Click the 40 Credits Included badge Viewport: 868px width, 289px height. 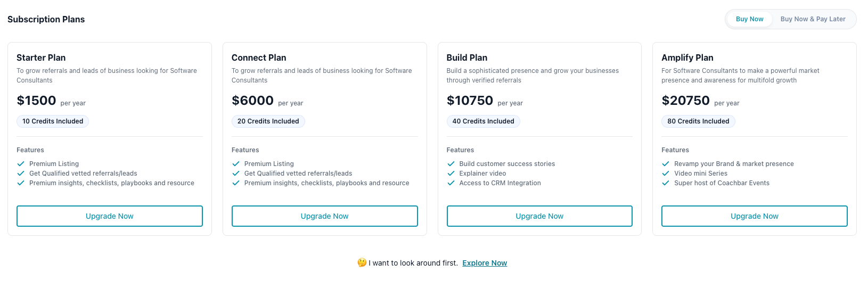point(483,121)
